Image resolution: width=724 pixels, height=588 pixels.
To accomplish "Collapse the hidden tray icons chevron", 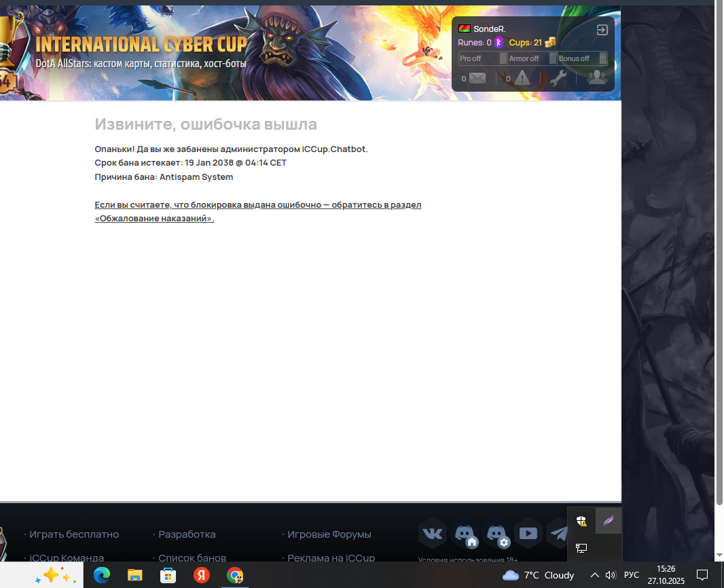I will coord(595,575).
